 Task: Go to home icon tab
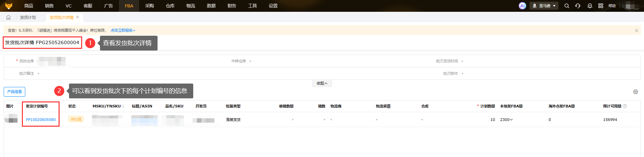[x=8, y=17]
